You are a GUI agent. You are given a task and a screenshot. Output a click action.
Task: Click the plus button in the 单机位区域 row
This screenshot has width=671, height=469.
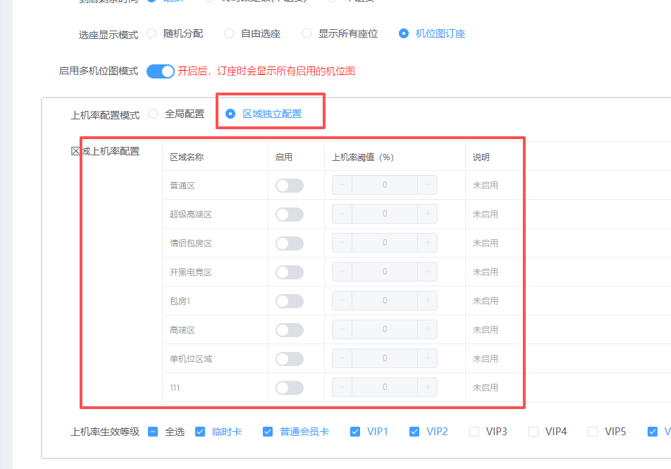[x=428, y=358]
